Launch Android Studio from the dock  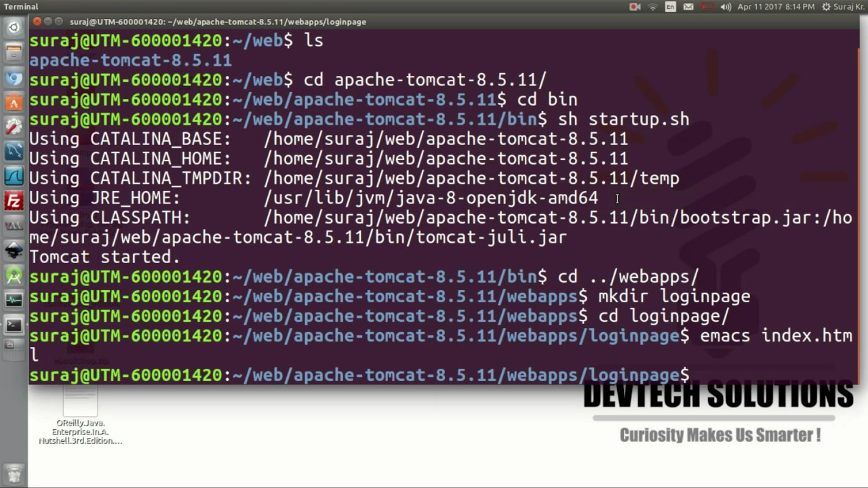coord(14,274)
